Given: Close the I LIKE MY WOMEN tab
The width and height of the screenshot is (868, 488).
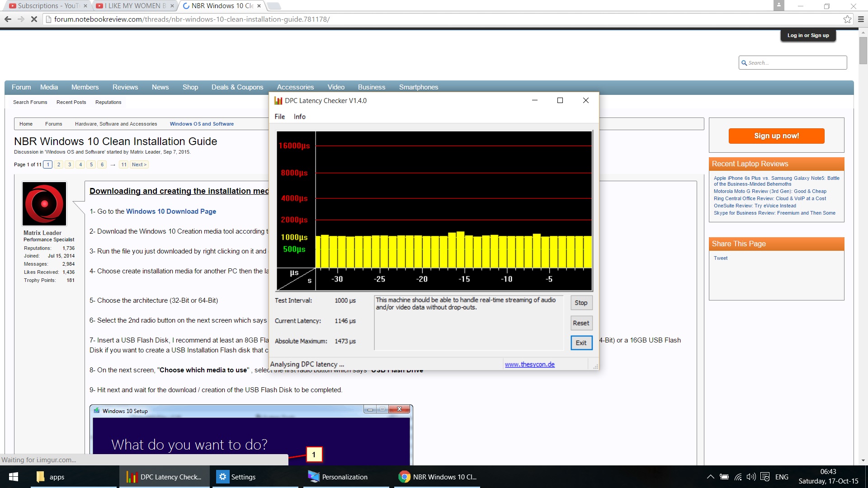Looking at the screenshot, I should (x=172, y=6).
